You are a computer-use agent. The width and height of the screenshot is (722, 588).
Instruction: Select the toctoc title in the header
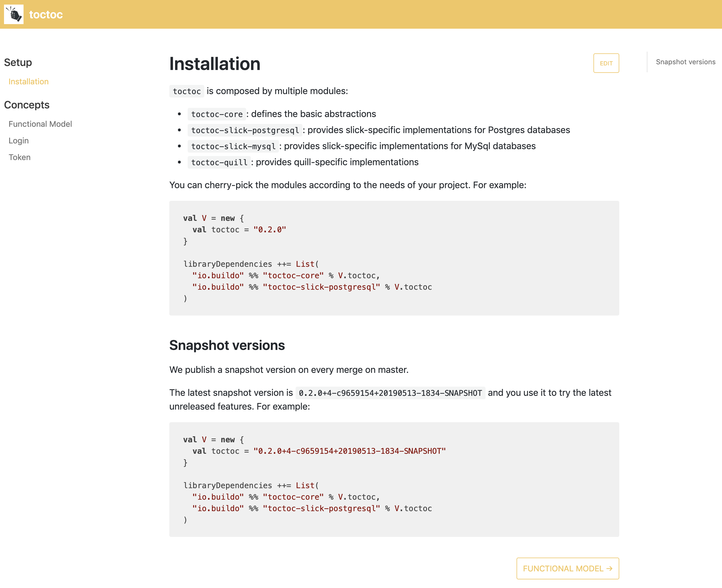tap(46, 14)
